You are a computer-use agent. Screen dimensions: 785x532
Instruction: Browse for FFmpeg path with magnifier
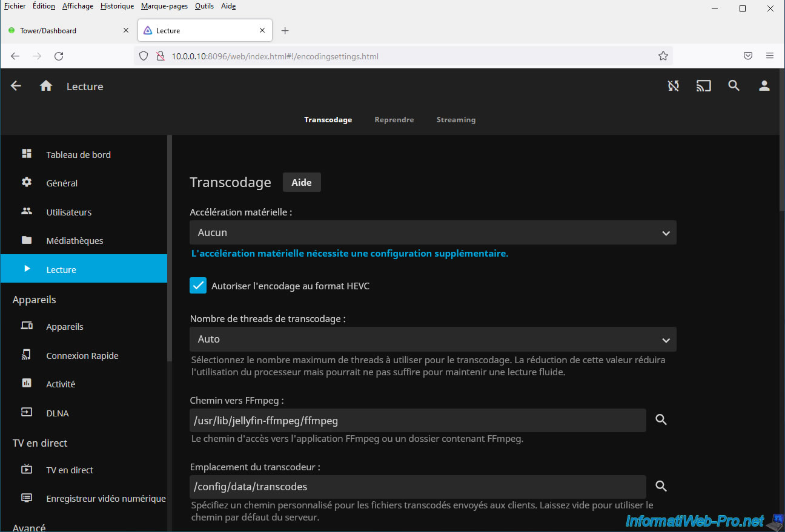point(661,419)
